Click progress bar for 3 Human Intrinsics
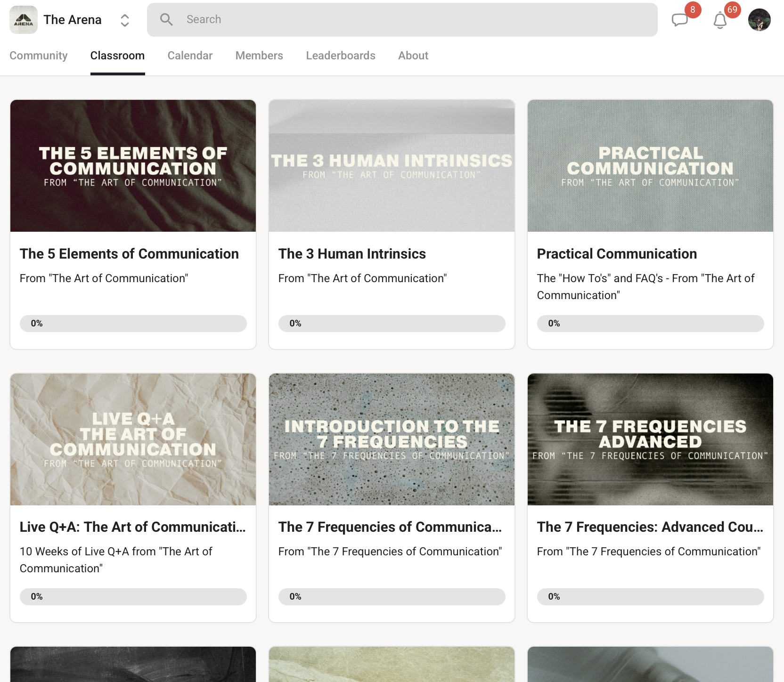This screenshot has width=784, height=682. pos(392,324)
